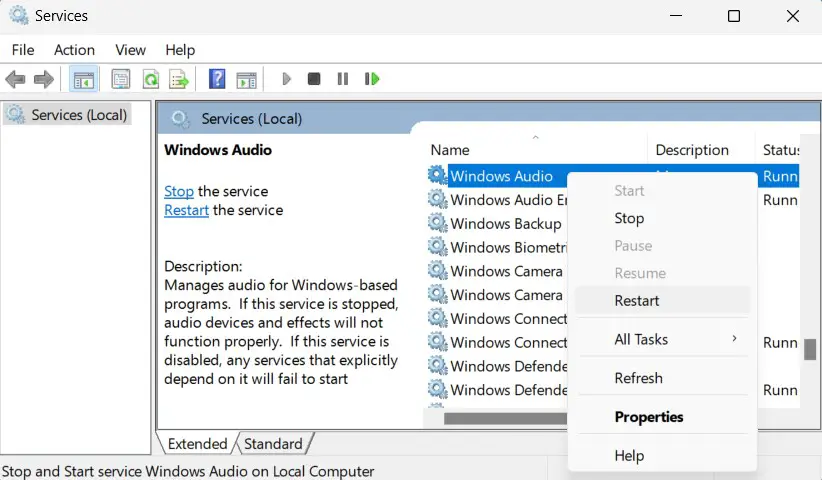The height and width of the screenshot is (480, 822).
Task: Sort by the Name column header
Action: 535,150
